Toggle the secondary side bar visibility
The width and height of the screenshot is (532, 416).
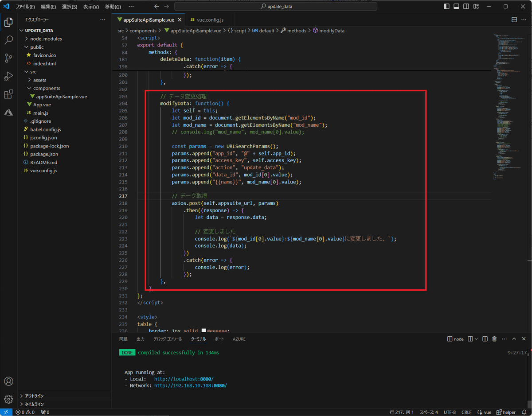465,7
